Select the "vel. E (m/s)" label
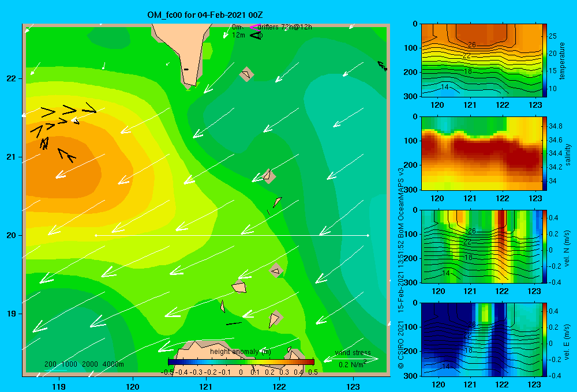577x392 pixels. point(567,341)
